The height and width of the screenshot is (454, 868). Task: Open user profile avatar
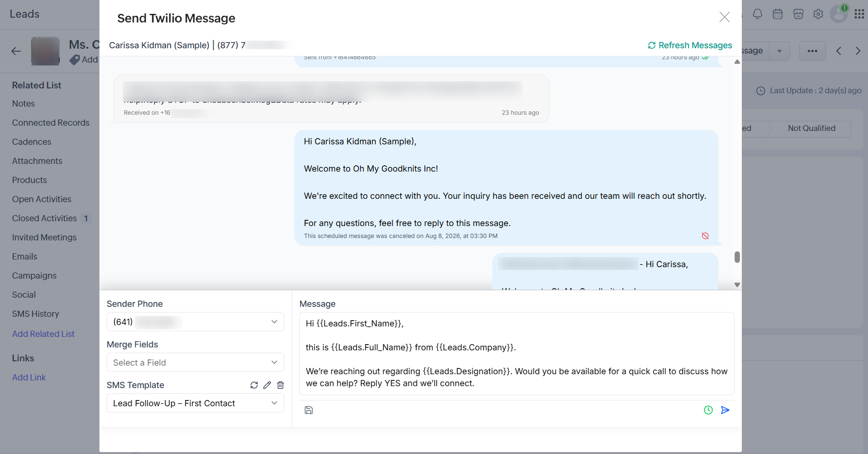[x=839, y=14]
